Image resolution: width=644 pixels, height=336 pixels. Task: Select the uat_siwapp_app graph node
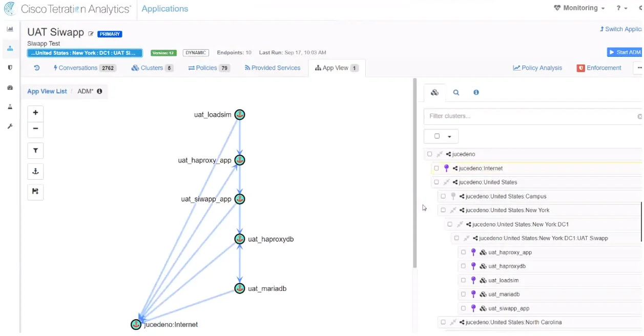[x=240, y=199]
